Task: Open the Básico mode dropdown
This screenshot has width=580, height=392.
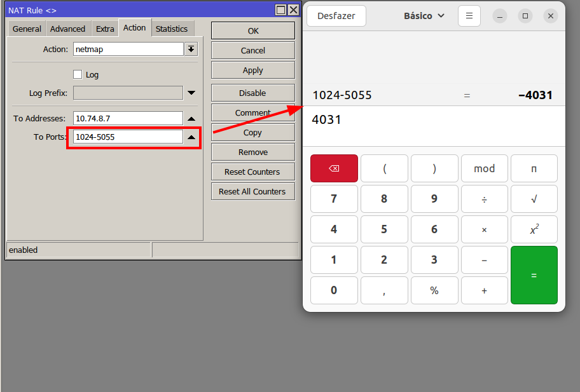Action: (x=424, y=16)
